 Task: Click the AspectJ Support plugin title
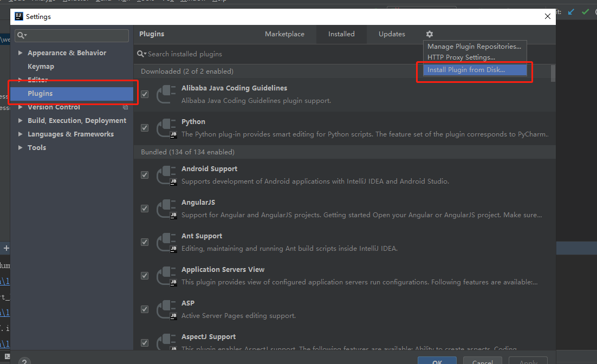pos(208,337)
